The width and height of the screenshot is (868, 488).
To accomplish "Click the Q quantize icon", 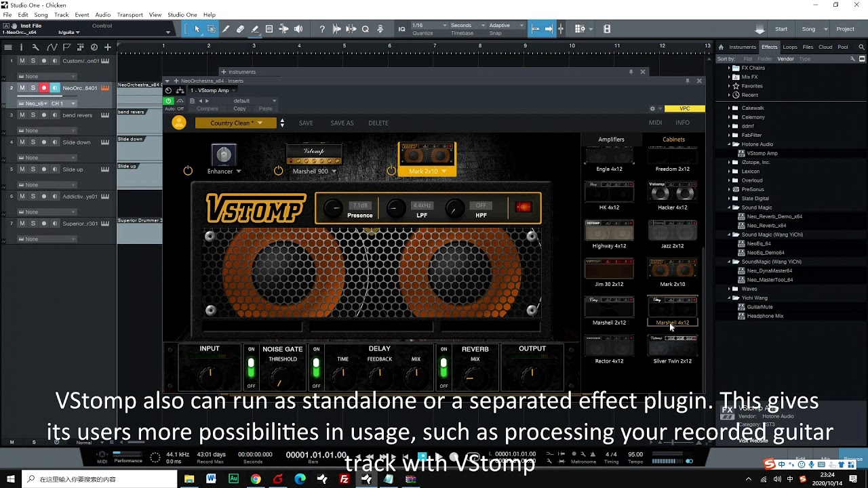I will click(x=366, y=29).
